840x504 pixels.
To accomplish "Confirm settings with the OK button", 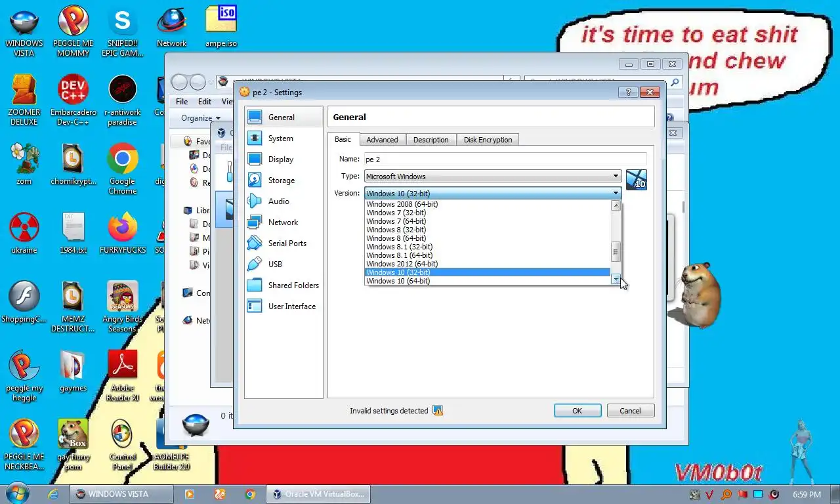I will (x=577, y=411).
